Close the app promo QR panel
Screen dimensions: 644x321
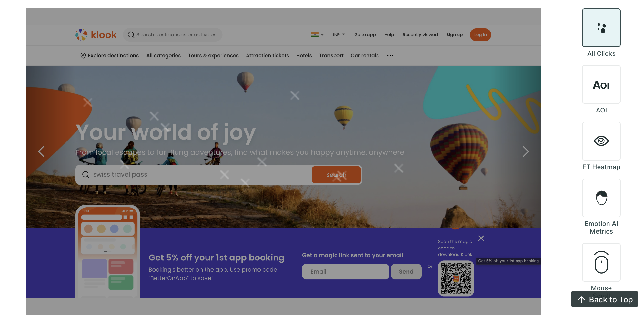(x=481, y=238)
